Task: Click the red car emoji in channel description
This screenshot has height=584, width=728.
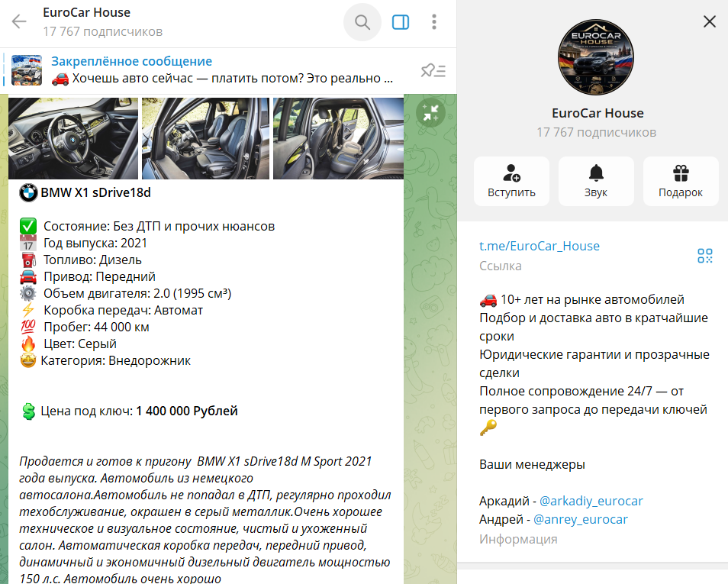Action: (488, 300)
